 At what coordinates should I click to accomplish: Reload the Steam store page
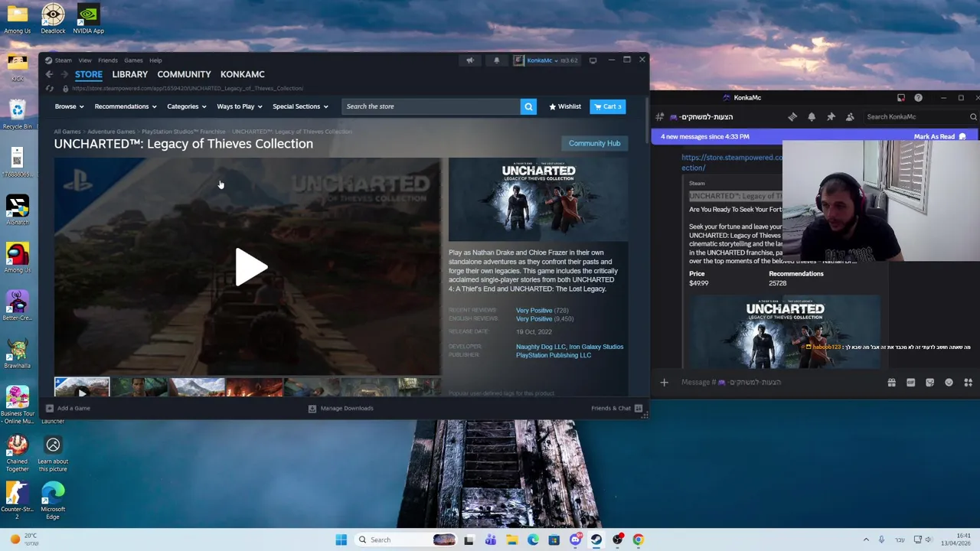[x=50, y=89]
